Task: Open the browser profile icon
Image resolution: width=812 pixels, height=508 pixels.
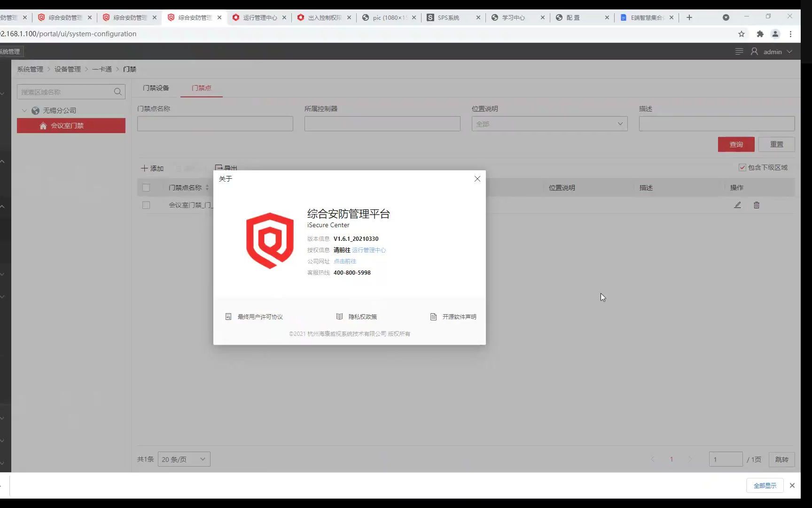Action: pyautogui.click(x=775, y=34)
